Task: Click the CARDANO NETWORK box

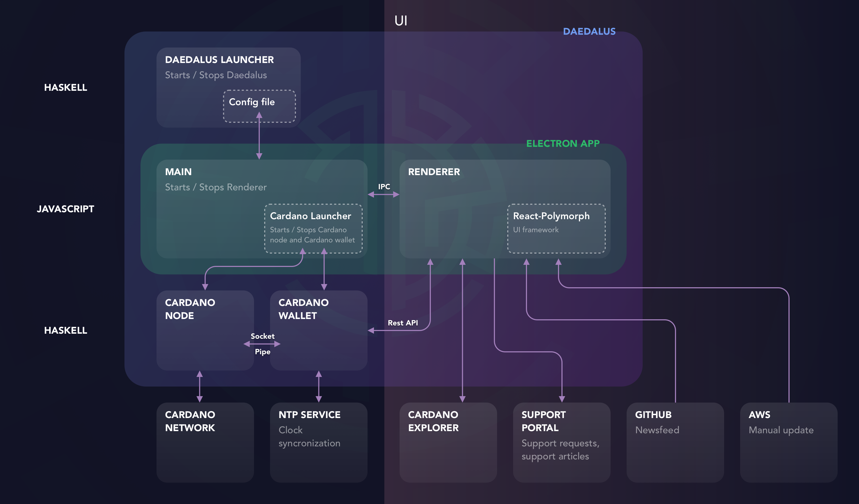Action: [x=205, y=442]
